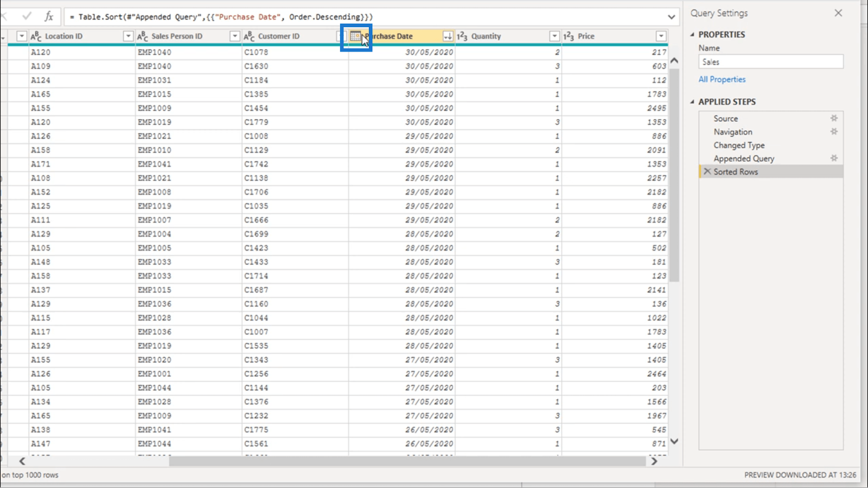The height and width of the screenshot is (488, 868).
Task: Delete the Sorted Rows step
Action: 707,171
